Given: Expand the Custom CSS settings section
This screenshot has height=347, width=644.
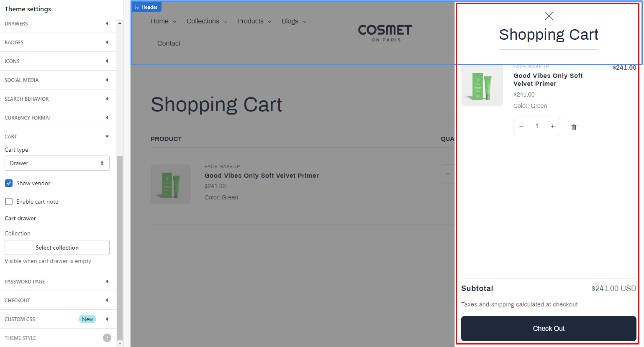Looking at the screenshot, I should coord(57,319).
